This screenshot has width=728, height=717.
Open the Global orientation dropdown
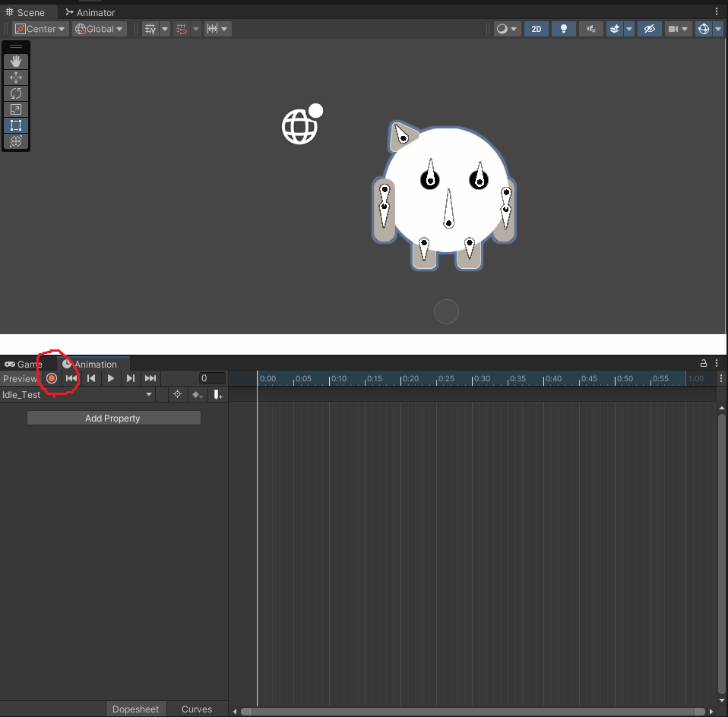pyautogui.click(x=99, y=29)
